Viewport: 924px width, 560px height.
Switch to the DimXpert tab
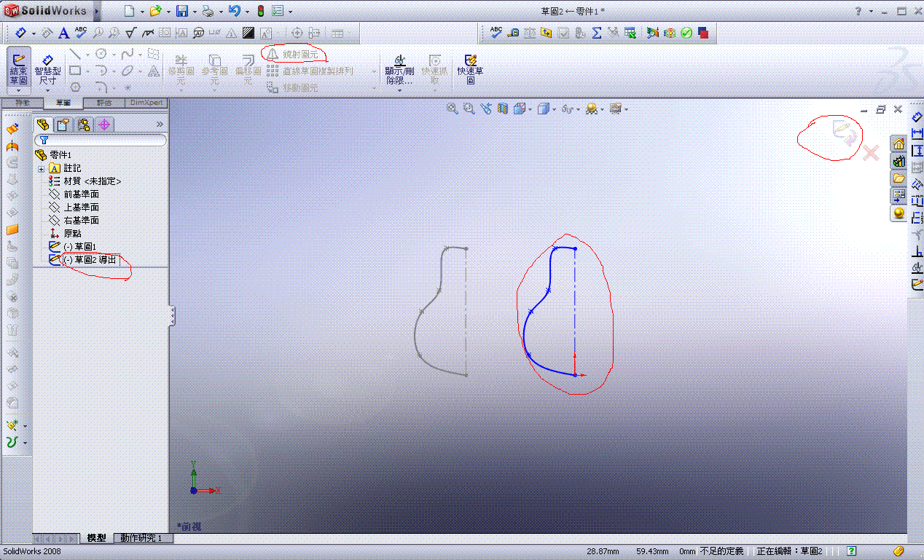point(146,103)
